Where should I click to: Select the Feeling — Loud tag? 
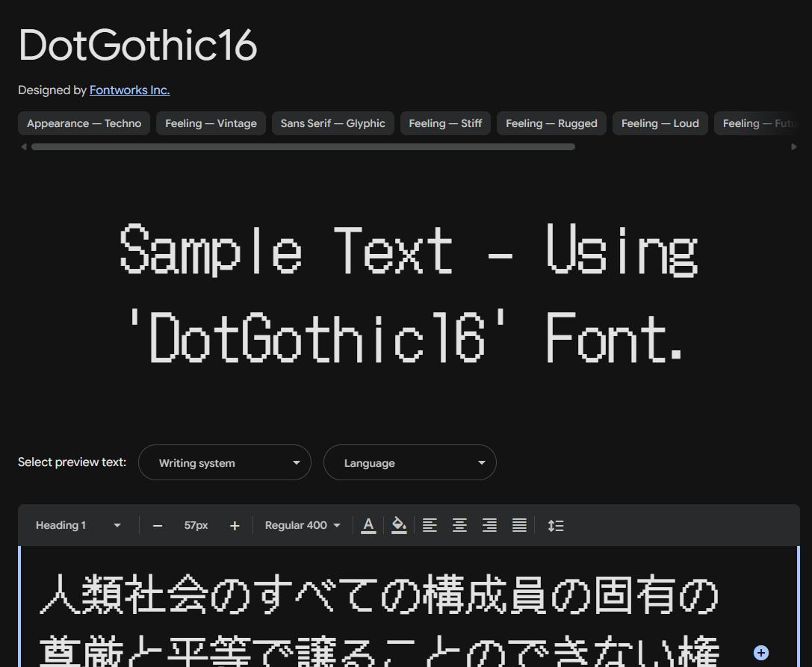(660, 123)
